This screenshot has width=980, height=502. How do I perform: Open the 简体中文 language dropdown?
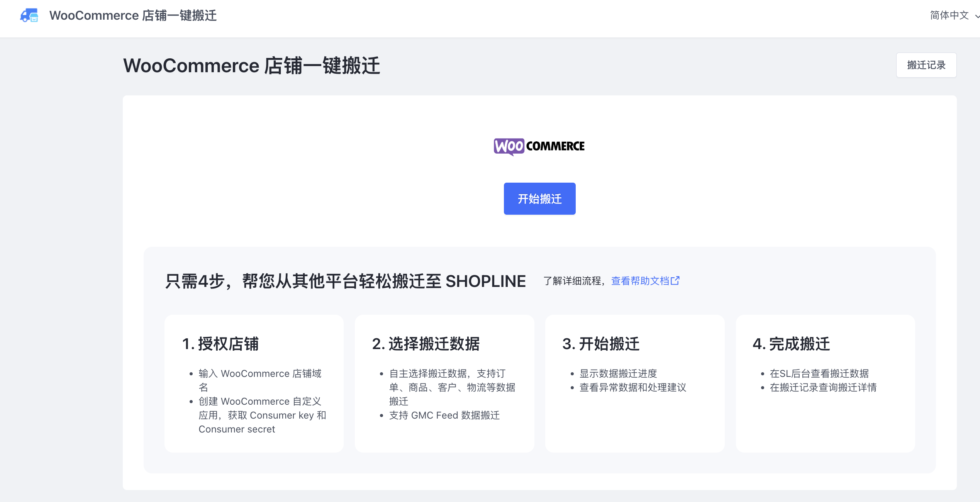954,15
